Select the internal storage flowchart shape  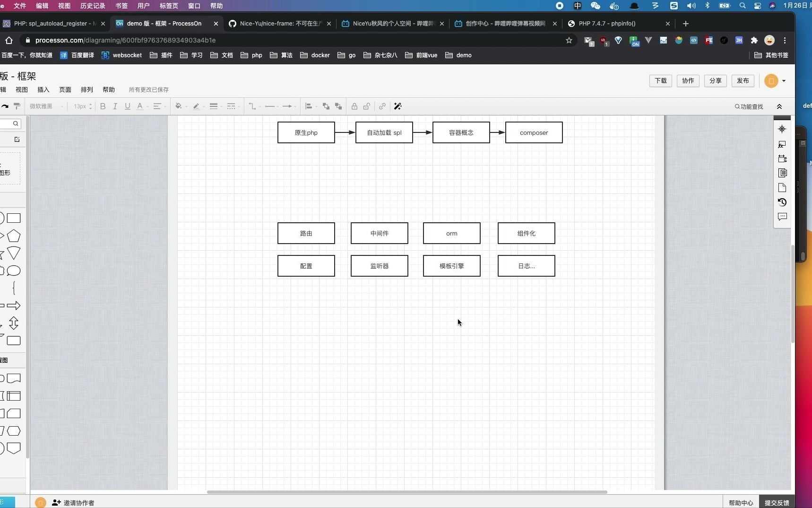tap(14, 396)
